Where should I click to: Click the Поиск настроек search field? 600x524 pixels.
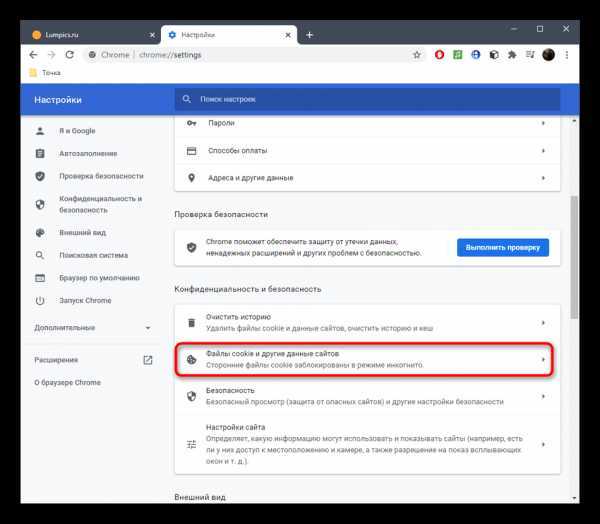point(367,99)
